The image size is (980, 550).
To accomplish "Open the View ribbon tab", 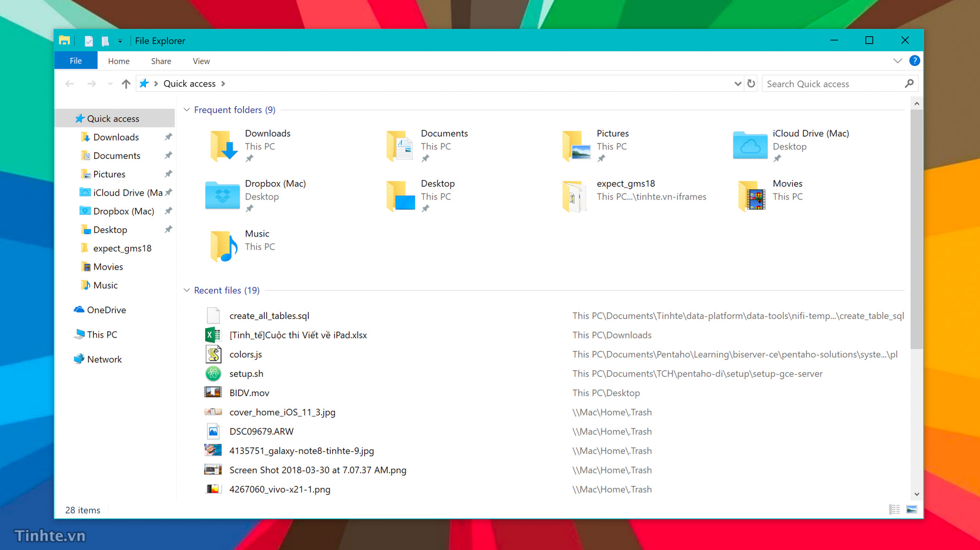I will point(201,61).
